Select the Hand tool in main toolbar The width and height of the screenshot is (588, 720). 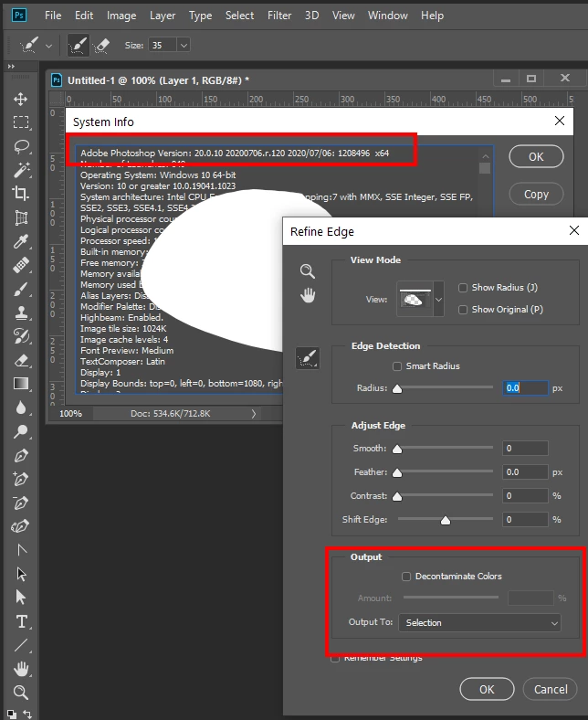pos(21,669)
